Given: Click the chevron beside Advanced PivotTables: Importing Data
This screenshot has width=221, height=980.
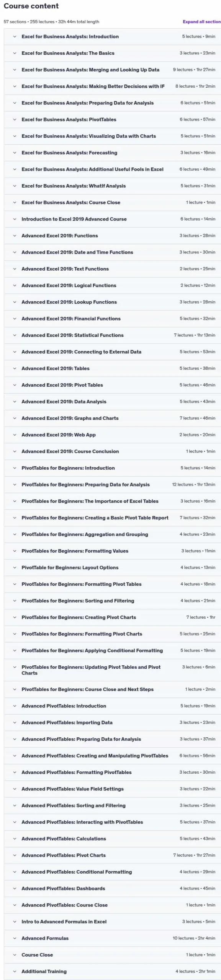Looking at the screenshot, I should (x=15, y=722).
